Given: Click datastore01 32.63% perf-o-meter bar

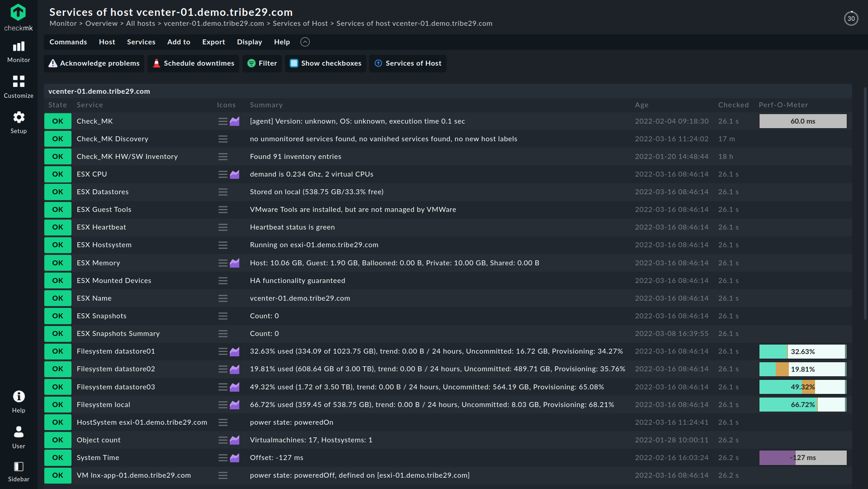Looking at the screenshot, I should (803, 352).
